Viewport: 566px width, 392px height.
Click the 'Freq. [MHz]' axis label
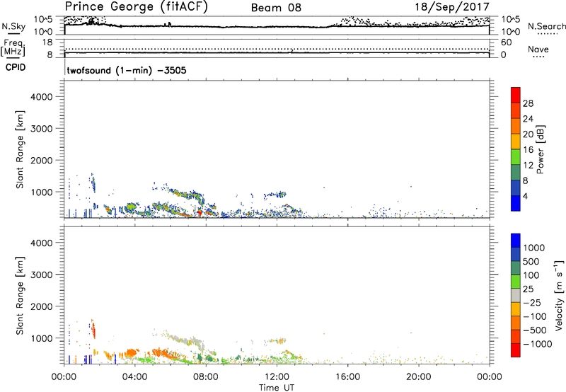pyautogui.click(x=13, y=47)
